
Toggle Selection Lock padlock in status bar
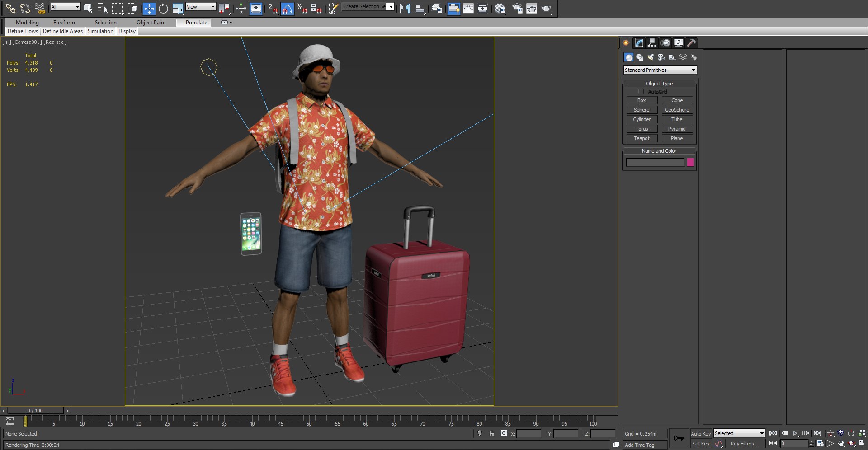pos(491,433)
